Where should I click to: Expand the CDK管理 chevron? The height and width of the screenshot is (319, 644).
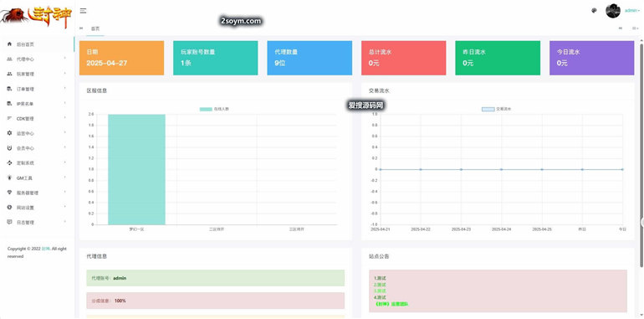pyautogui.click(x=65, y=117)
